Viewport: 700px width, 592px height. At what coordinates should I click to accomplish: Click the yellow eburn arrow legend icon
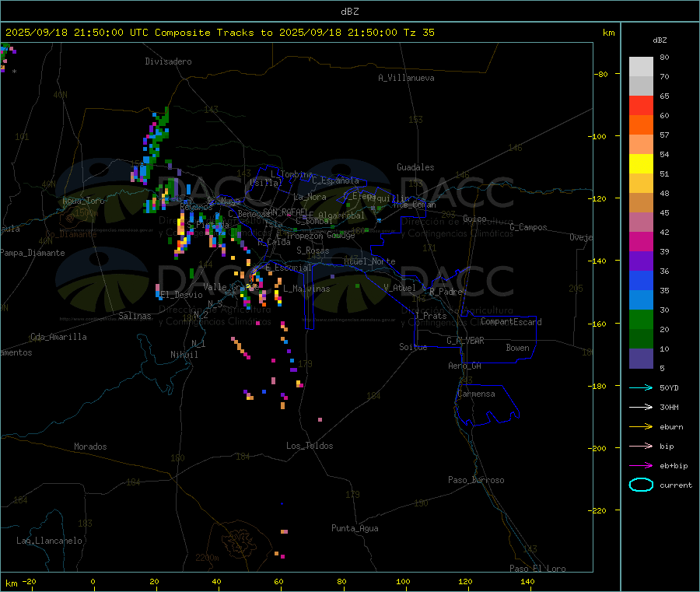(x=641, y=427)
